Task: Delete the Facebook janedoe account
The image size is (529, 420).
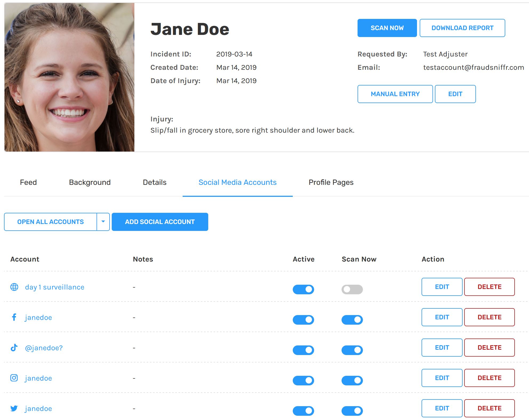Action: (490, 317)
